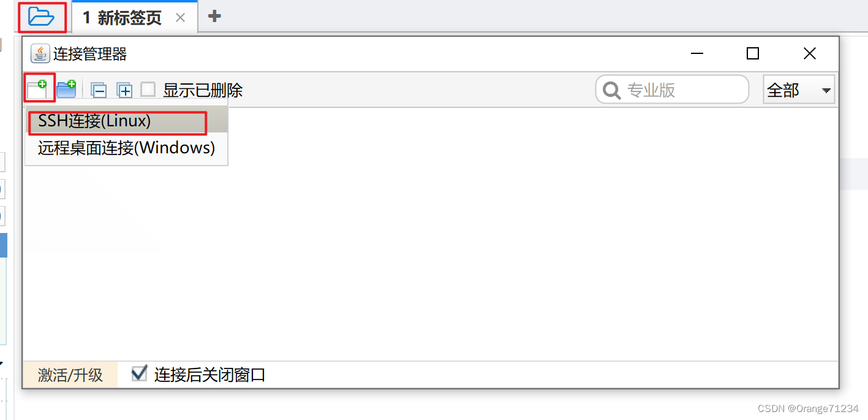Add a new tab with plus icon
The height and width of the screenshot is (420, 868).
pyautogui.click(x=214, y=16)
